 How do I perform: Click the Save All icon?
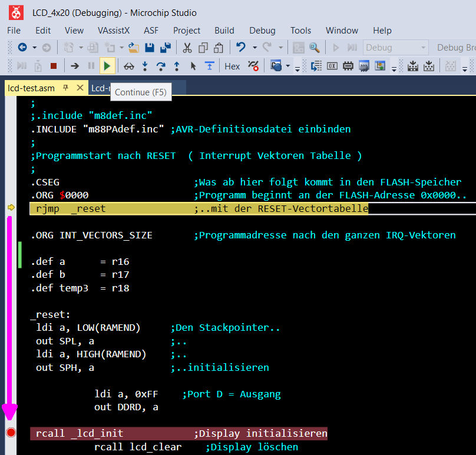tap(166, 48)
